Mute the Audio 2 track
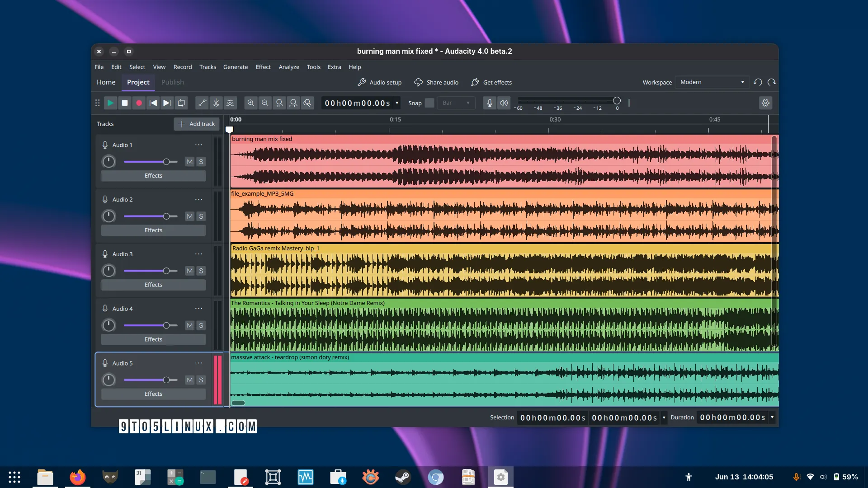Viewport: 868px width, 488px height. [x=190, y=216]
